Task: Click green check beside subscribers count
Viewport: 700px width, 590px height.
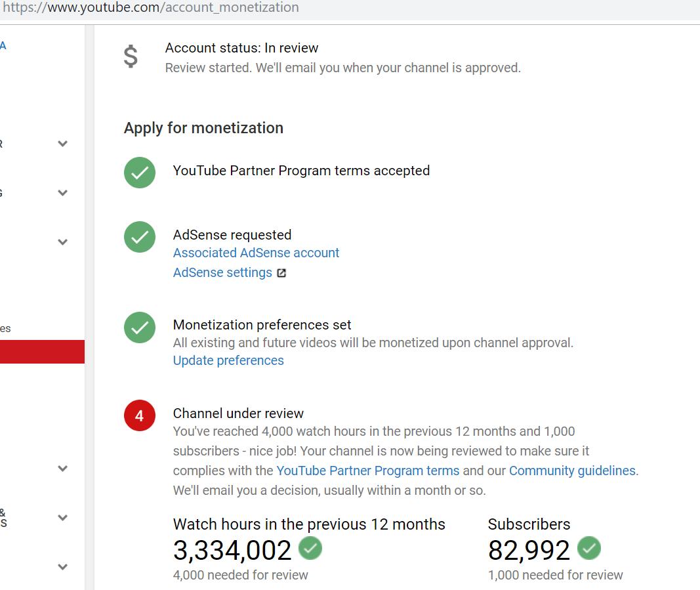Action: click(589, 548)
